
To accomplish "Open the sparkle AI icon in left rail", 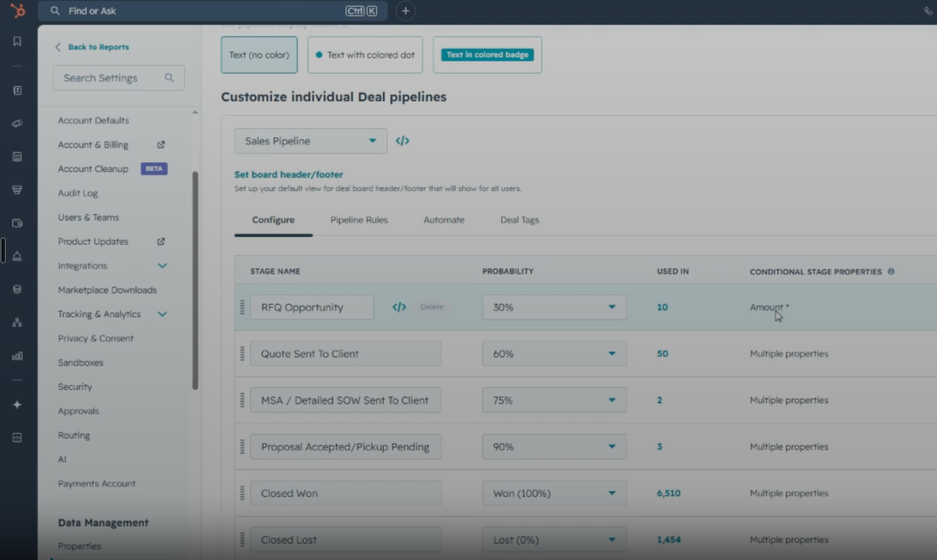I will click(x=17, y=405).
